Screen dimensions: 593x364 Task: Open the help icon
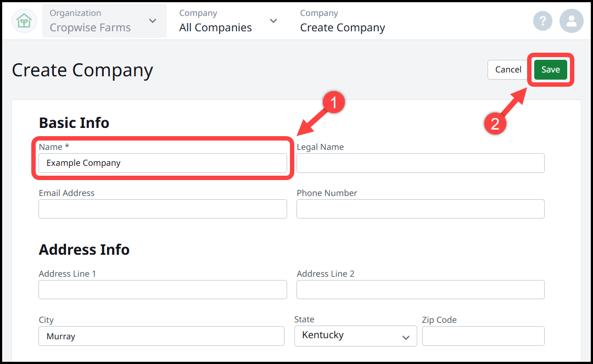[x=542, y=21]
